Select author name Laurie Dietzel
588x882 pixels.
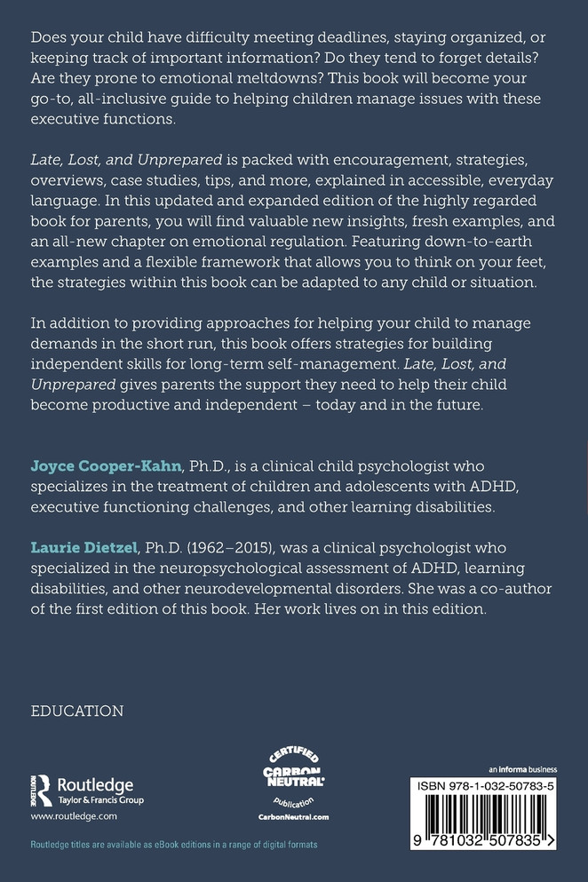[x=83, y=548]
